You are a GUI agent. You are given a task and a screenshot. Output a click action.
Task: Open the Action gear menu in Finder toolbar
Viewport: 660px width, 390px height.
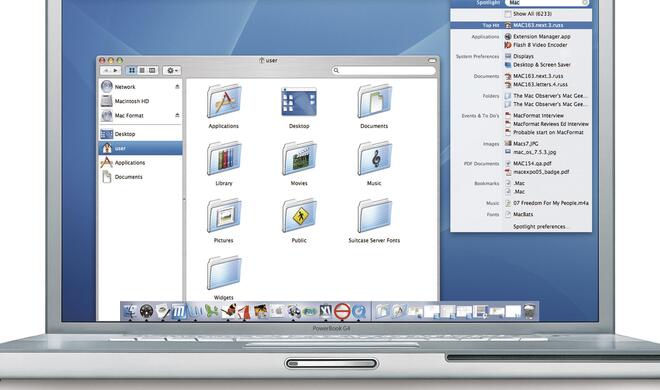click(172, 70)
